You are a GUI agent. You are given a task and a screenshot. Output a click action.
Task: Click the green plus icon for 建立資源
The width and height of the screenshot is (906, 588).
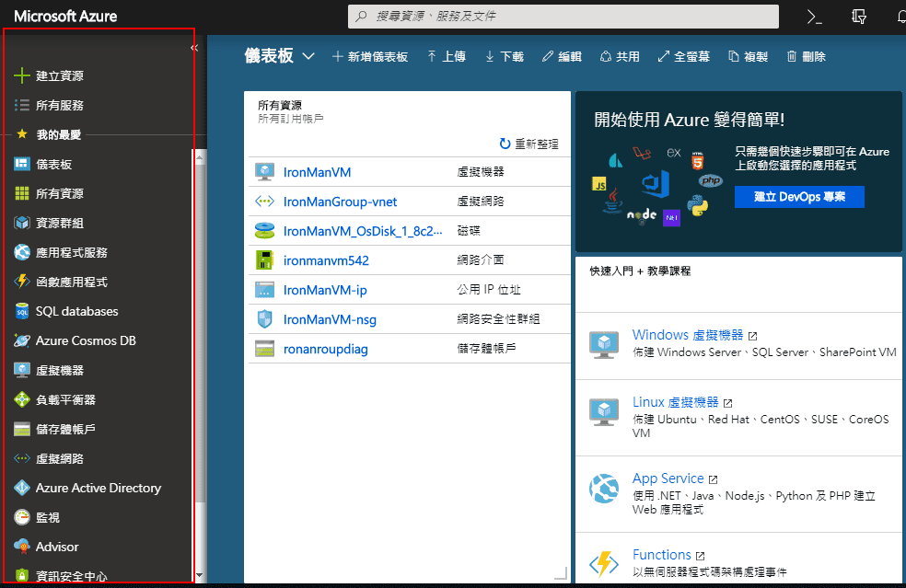pos(22,75)
